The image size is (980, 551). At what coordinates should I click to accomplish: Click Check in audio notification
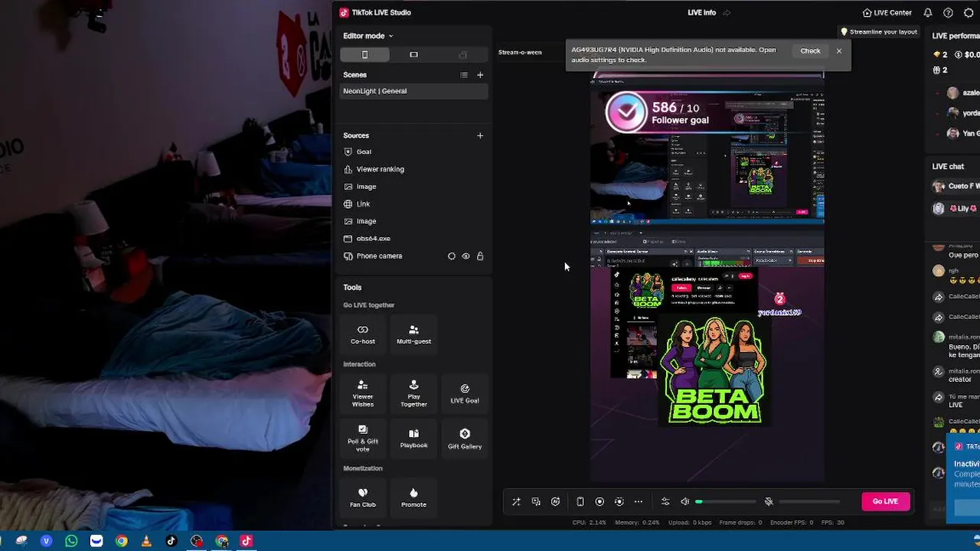(x=810, y=51)
